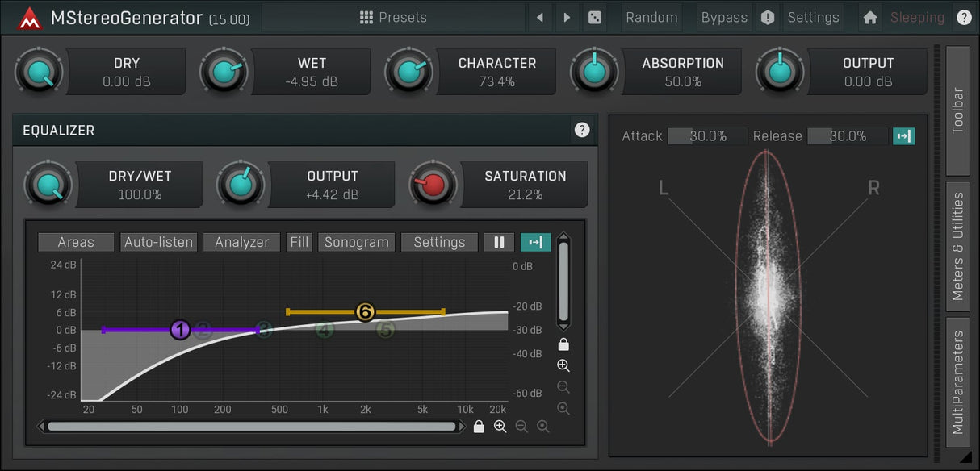Image resolution: width=980 pixels, height=471 pixels.
Task: Open the MultiParameters side tab
Action: click(957, 381)
